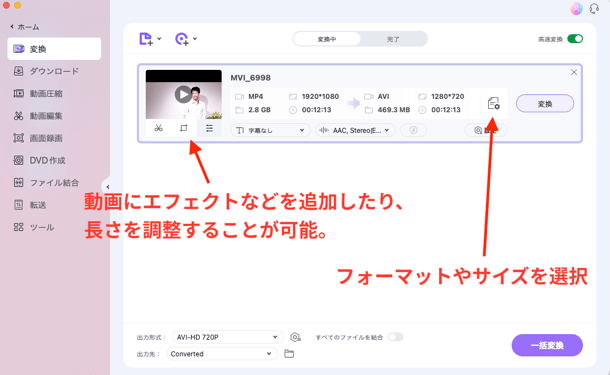Image resolution: width=610 pixels, height=375 pixels.
Task: Click the ツール grid icon in sidebar
Action: [x=18, y=227]
